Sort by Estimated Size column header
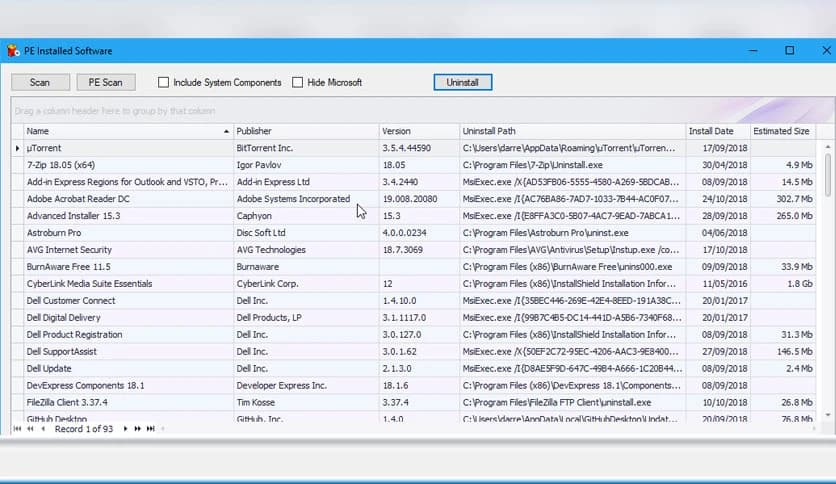This screenshot has height=484, width=836. 783,131
